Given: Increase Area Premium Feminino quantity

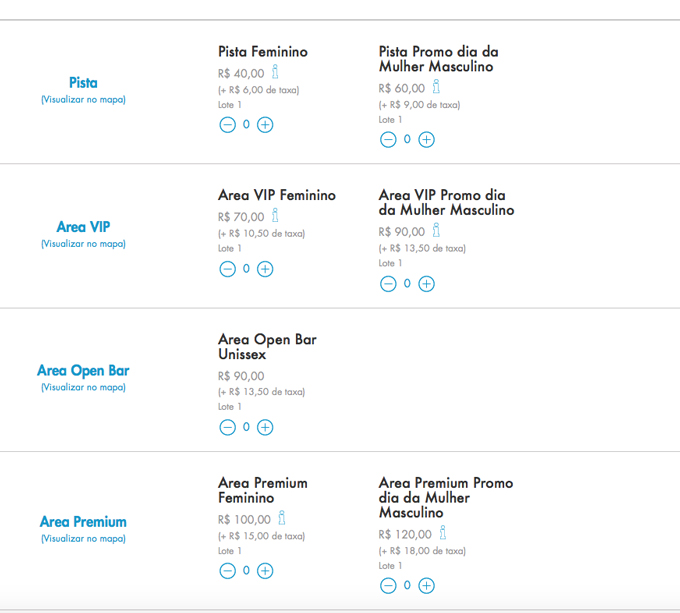Looking at the screenshot, I should (x=265, y=571).
